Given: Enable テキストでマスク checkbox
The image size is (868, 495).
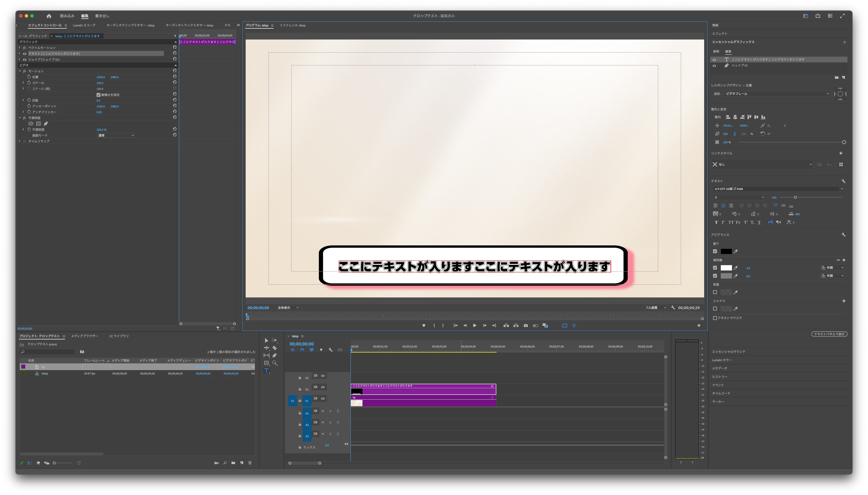Looking at the screenshot, I should [715, 318].
